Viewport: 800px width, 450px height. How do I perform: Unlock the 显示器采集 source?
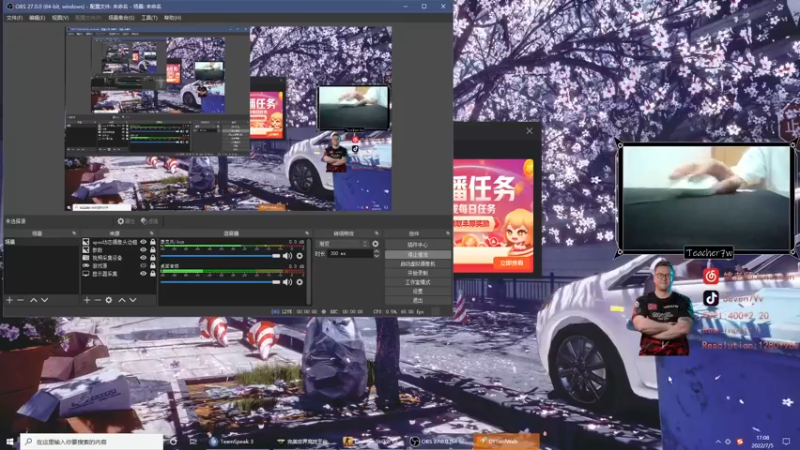point(153,273)
